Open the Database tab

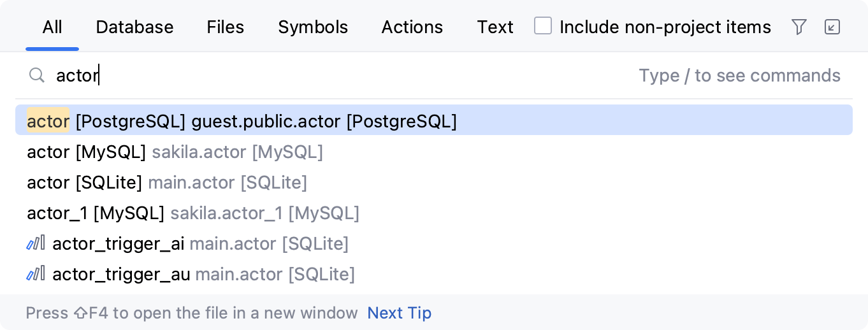point(134,27)
